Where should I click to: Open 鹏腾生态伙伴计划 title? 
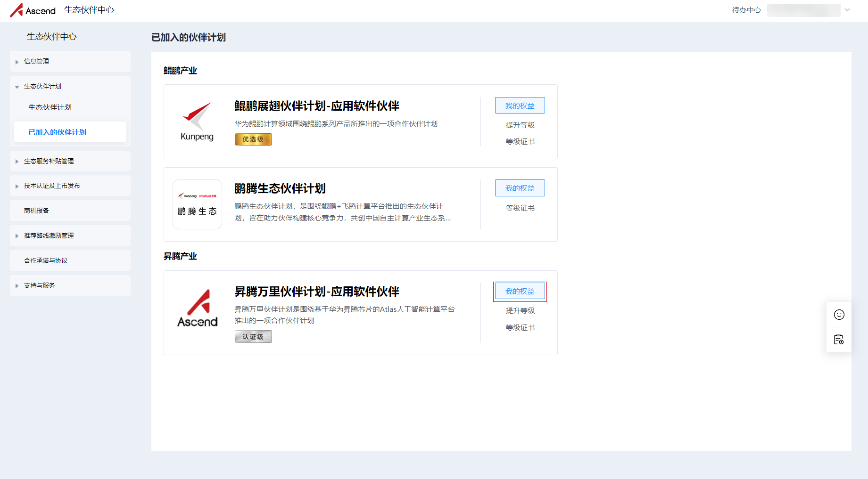pos(280,188)
